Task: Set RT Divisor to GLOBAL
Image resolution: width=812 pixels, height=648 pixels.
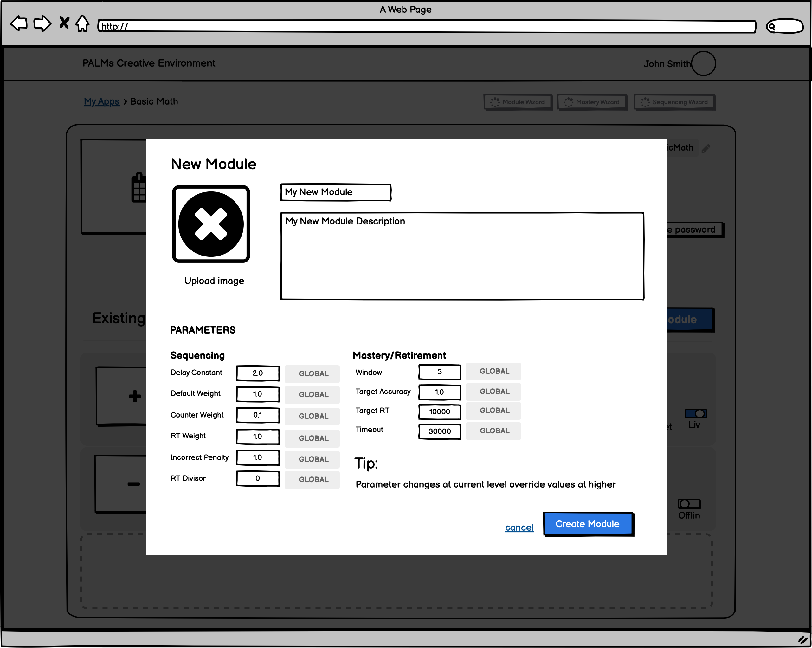Action: pos(312,480)
